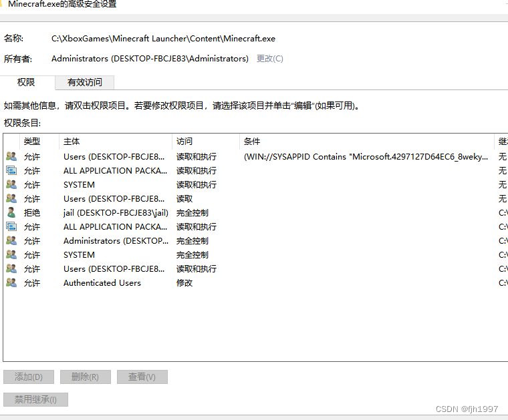The height and width of the screenshot is (420, 508).
Task: Click the 禁用继承(I) button
Action: 35,399
